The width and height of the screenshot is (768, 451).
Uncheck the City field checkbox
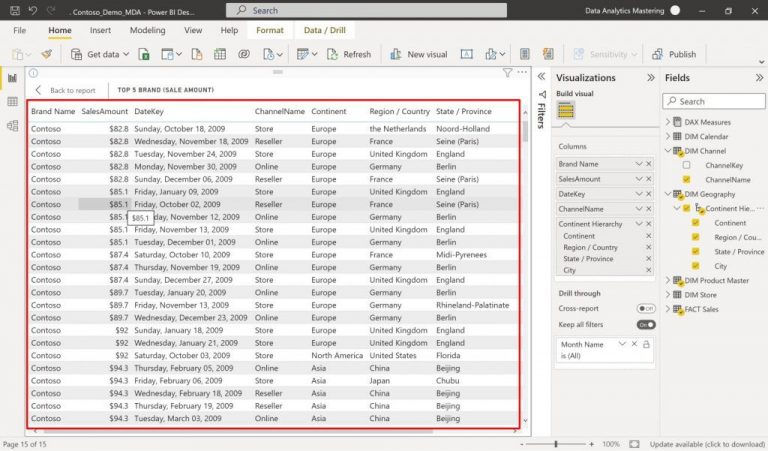coord(696,266)
